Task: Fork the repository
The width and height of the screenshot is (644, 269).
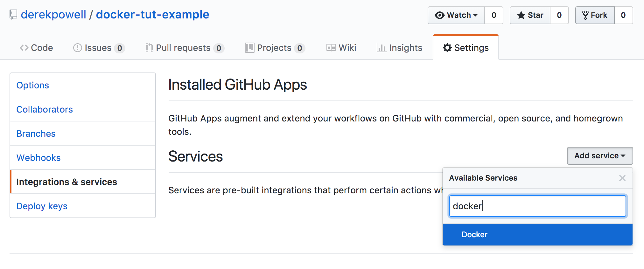Action: pos(595,15)
